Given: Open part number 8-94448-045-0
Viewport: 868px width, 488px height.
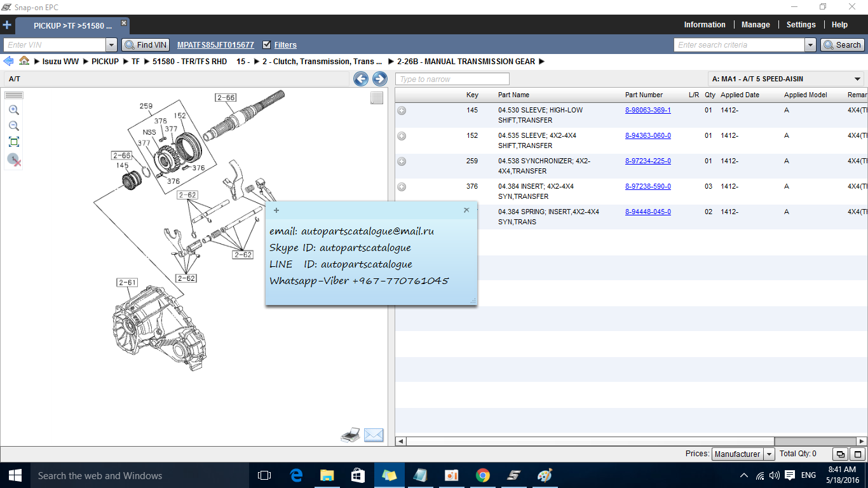Looking at the screenshot, I should click(648, 212).
